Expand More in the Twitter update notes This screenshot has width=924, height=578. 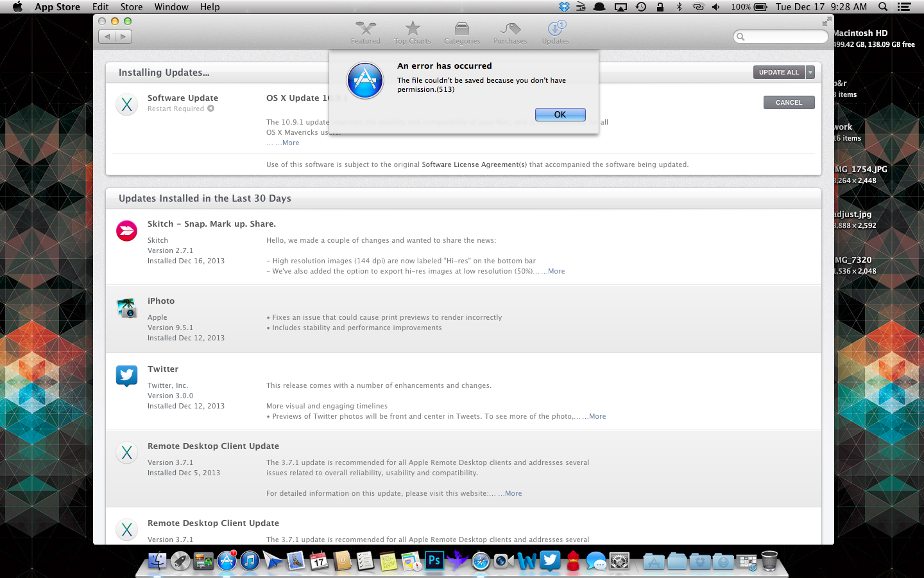click(597, 416)
